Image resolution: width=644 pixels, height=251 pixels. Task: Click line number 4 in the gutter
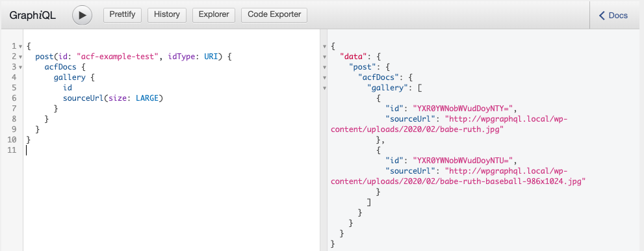(x=14, y=77)
